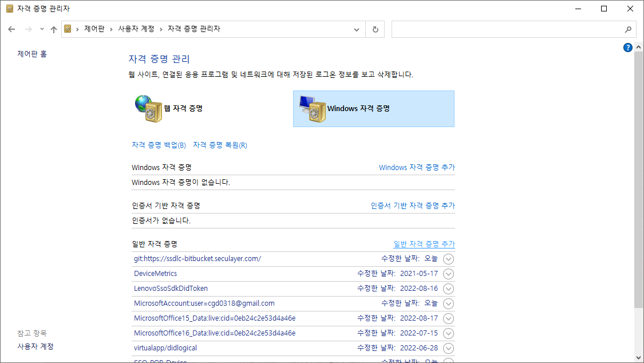The image size is (644, 363).
Task: Click 인증서 기반 자격 증명 추가
Action: tap(413, 206)
